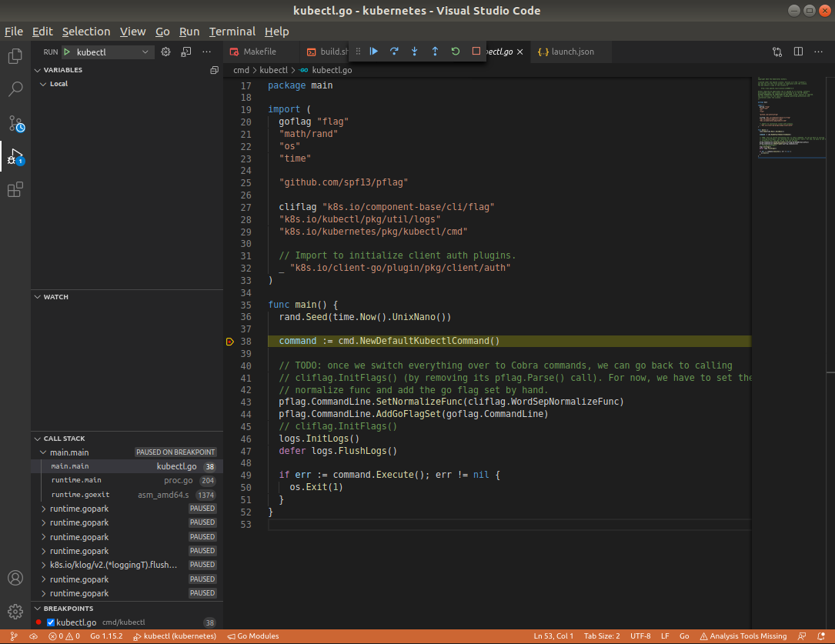This screenshot has height=644, width=835.
Task: Click the Step Into debug icon
Action: [x=414, y=52]
